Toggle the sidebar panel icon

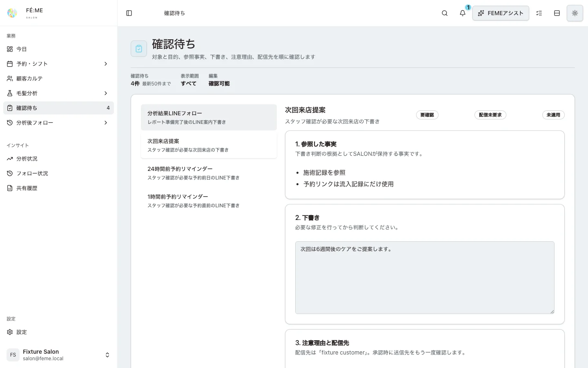[x=129, y=13]
